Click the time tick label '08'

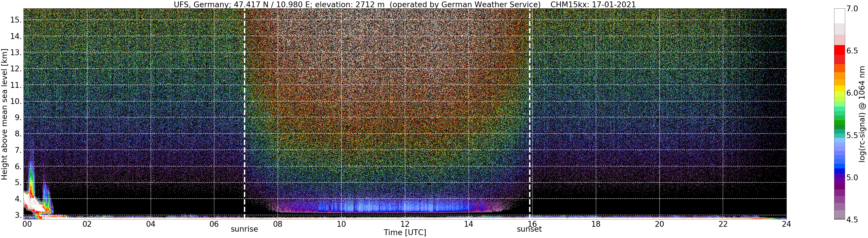(x=278, y=224)
